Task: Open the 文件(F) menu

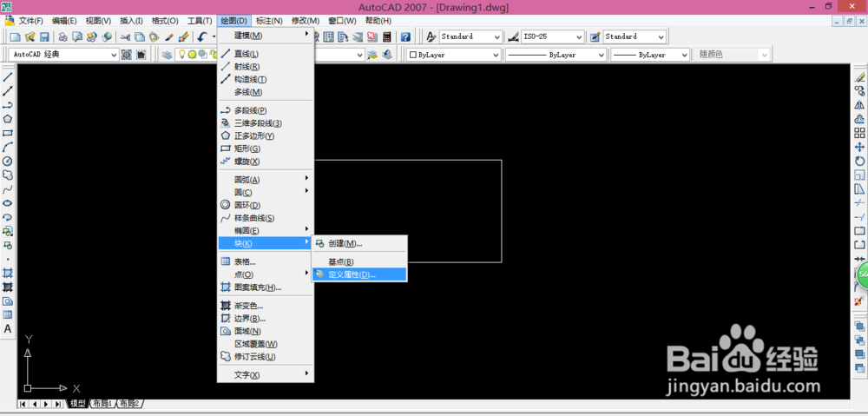Action: point(30,21)
